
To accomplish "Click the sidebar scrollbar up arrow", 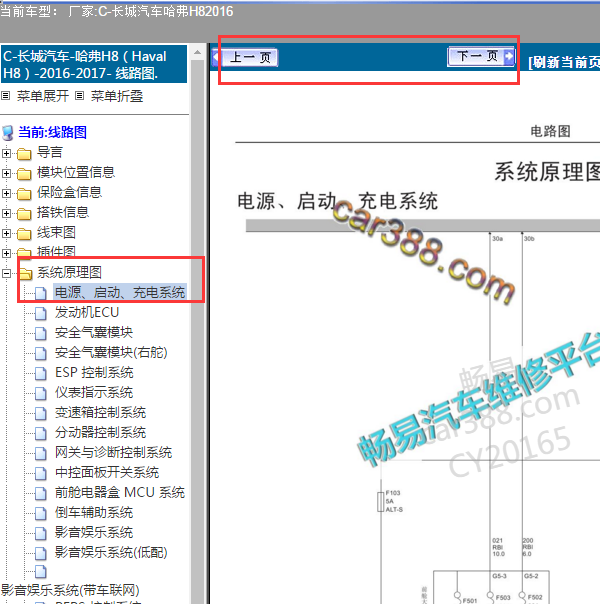I will pos(198,52).
